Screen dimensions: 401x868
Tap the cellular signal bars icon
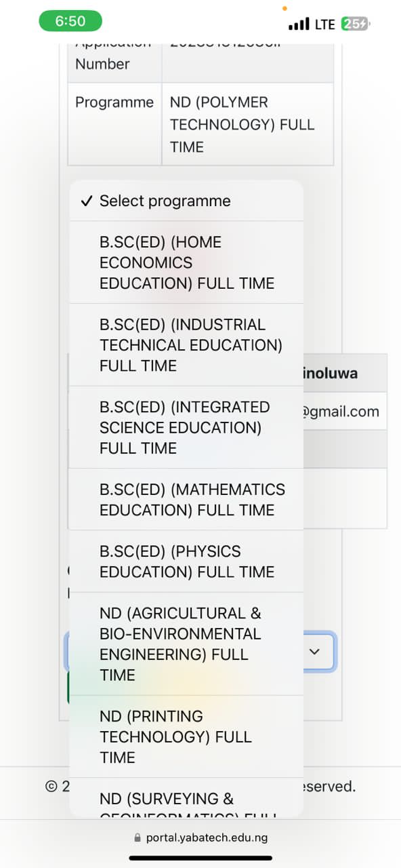(x=299, y=24)
